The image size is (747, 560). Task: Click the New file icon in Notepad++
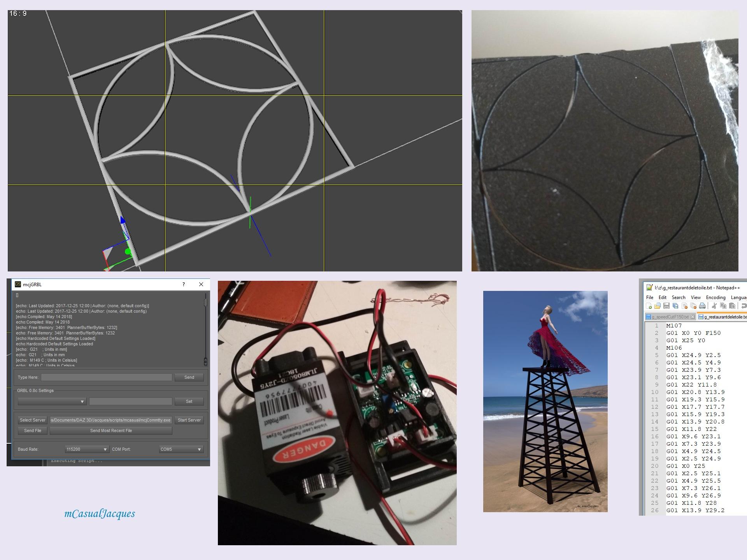coord(649,306)
